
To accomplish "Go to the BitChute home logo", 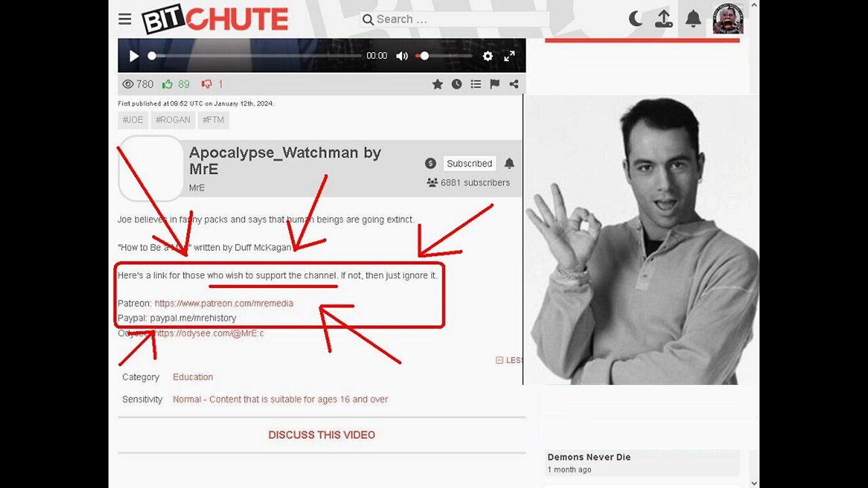I will [214, 19].
